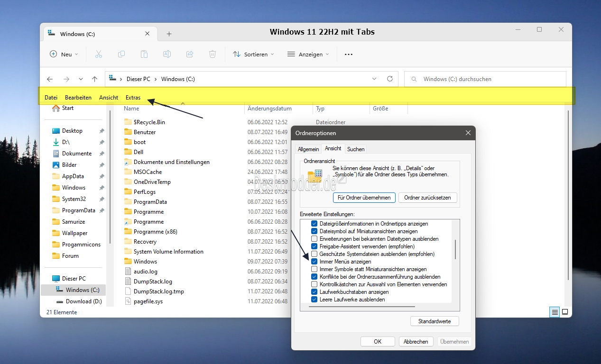Go up one folder level

point(95,79)
